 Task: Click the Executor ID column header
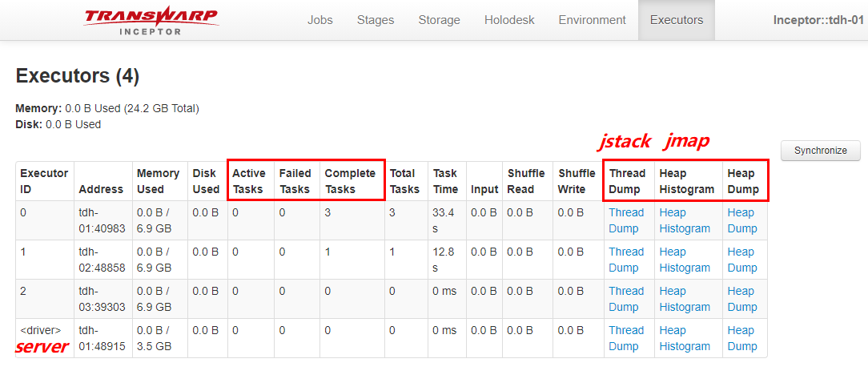(44, 181)
